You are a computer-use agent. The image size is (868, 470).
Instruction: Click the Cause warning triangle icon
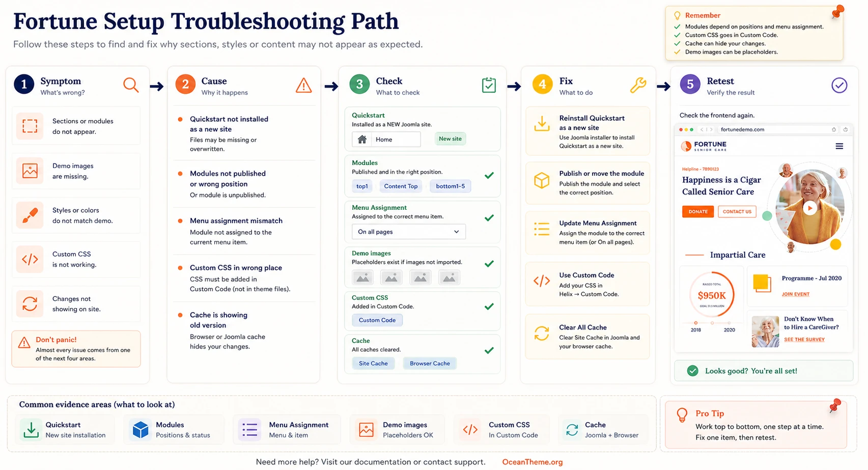click(x=303, y=85)
